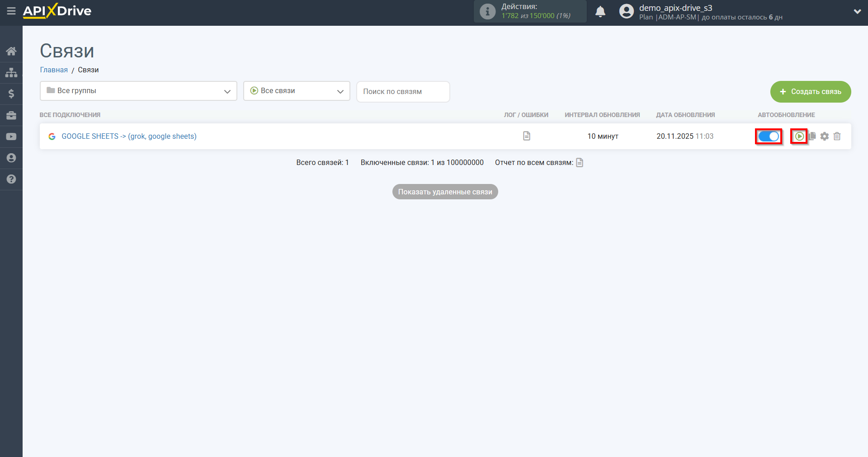Open the billing (dollar) sidebar section
The width and height of the screenshot is (868, 457).
[11, 94]
